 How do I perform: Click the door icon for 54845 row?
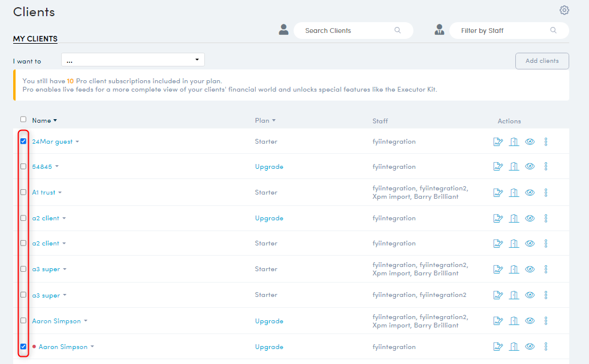(514, 166)
